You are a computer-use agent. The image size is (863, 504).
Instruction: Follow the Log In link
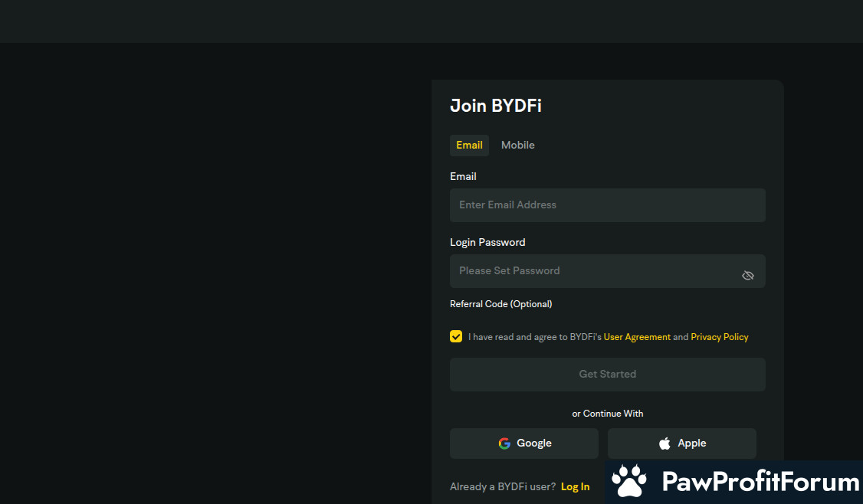tap(575, 486)
